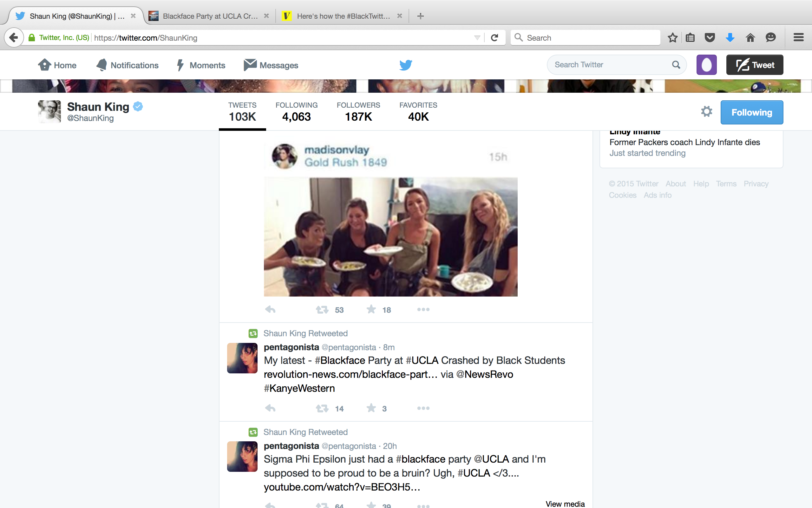Open the footer Terms link

pos(726,184)
